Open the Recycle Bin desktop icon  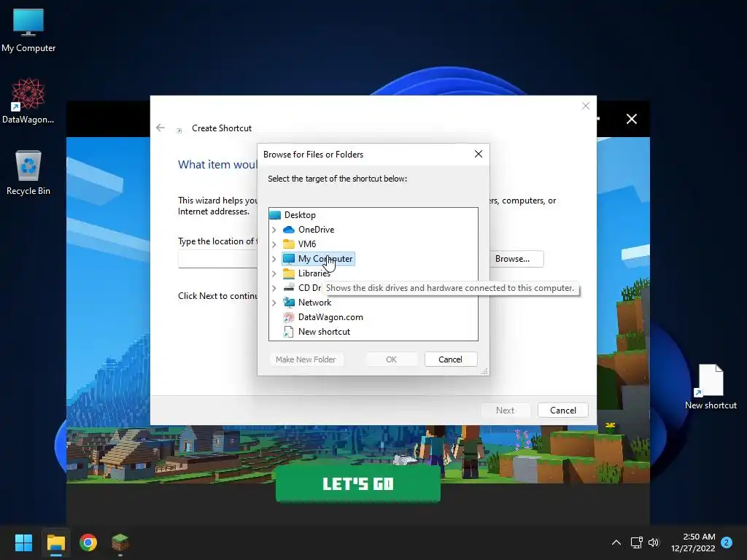pos(28,172)
